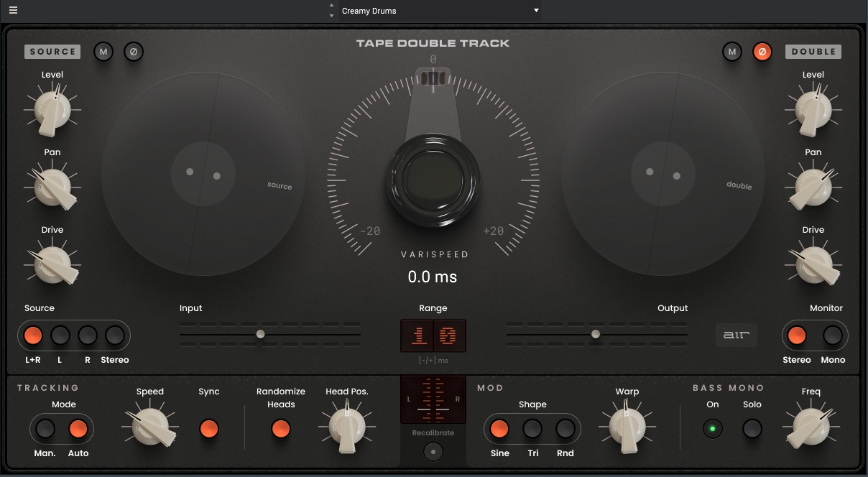Click the up arrow for previous preset
This screenshot has height=477, width=868.
(331, 6)
